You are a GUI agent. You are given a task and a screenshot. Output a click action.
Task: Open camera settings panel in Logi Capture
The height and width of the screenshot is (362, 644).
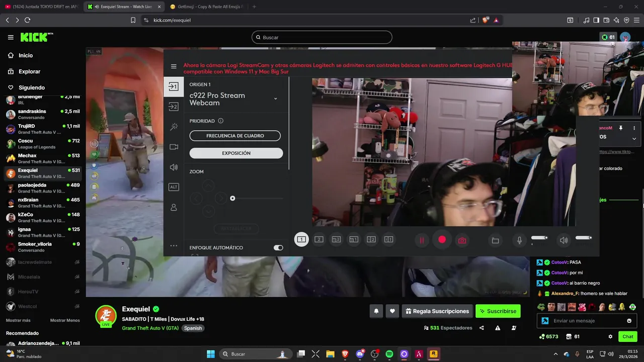(174, 147)
